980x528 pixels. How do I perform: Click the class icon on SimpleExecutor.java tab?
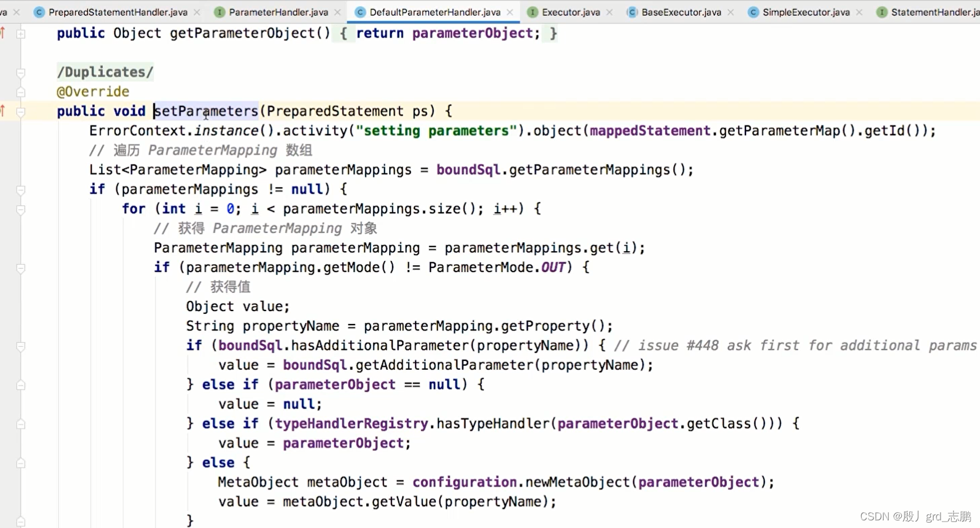click(x=753, y=12)
